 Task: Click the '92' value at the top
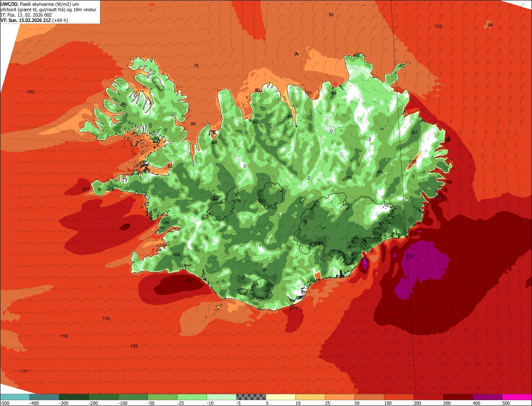[x=331, y=15]
